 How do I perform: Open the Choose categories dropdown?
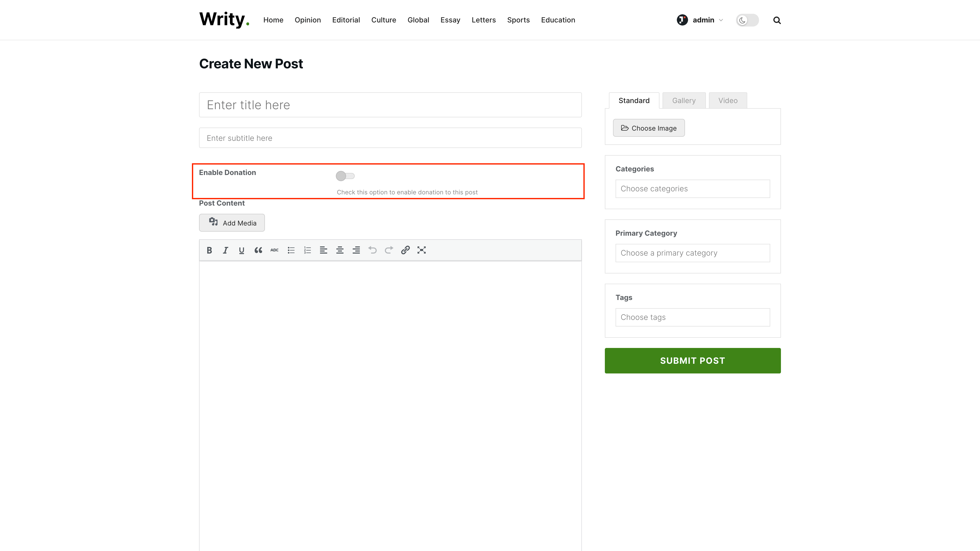[692, 189]
